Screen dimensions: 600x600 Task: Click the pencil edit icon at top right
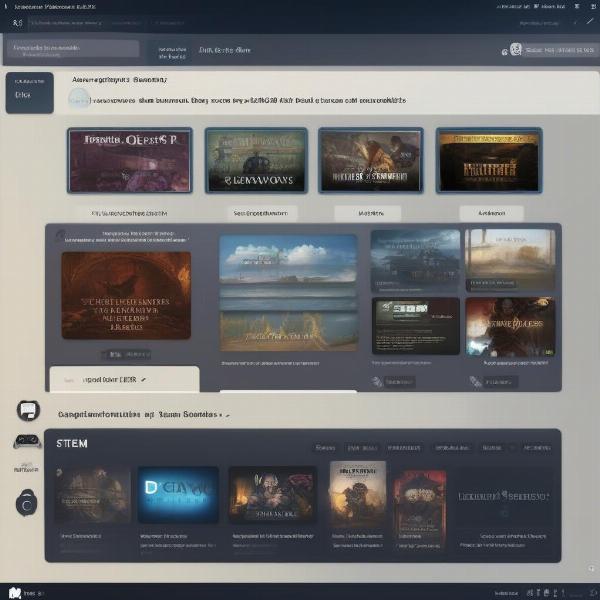[x=590, y=21]
